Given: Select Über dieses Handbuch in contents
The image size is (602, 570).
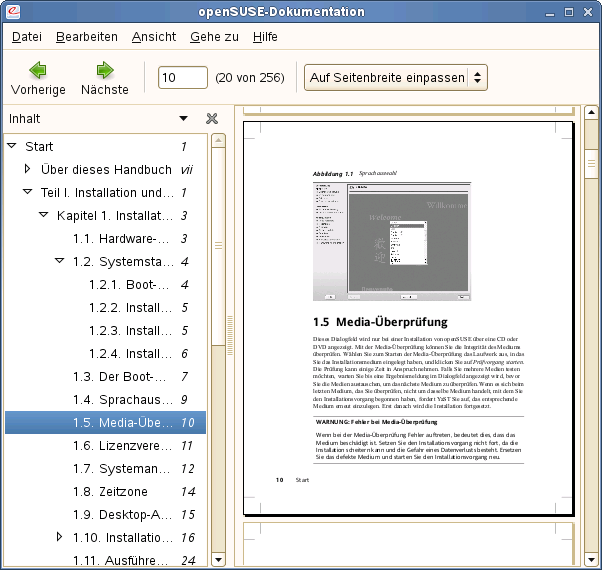Looking at the screenshot, I should pos(106,170).
